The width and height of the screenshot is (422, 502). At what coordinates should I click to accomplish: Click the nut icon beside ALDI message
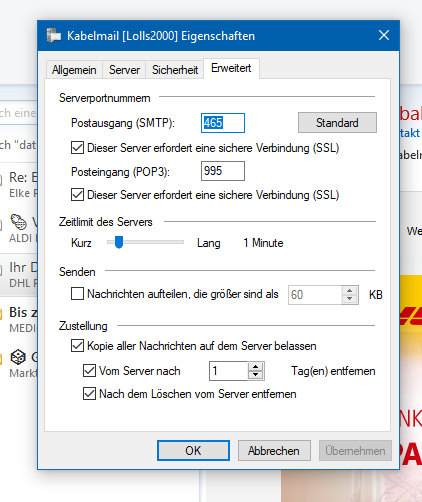(x=18, y=222)
